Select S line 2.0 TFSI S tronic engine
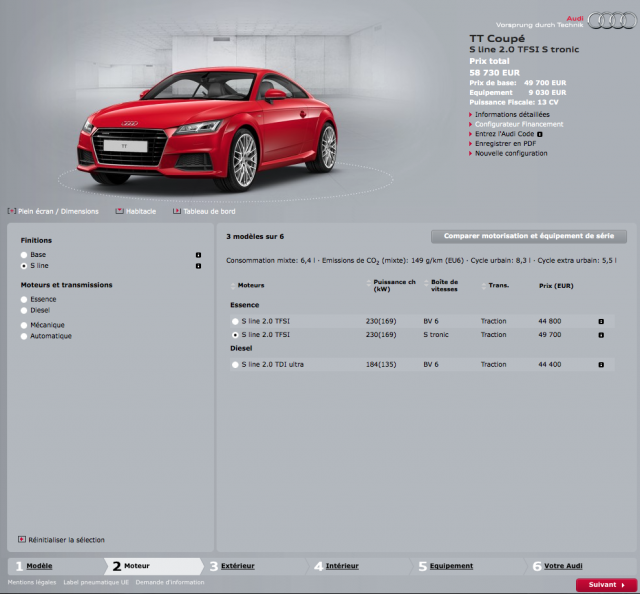Image resolution: width=640 pixels, height=594 pixels. [235, 335]
